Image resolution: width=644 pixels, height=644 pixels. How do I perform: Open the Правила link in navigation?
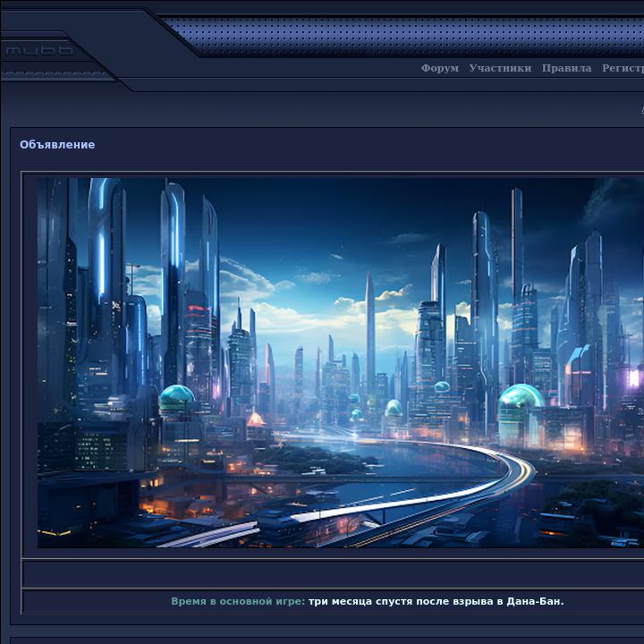pos(566,68)
